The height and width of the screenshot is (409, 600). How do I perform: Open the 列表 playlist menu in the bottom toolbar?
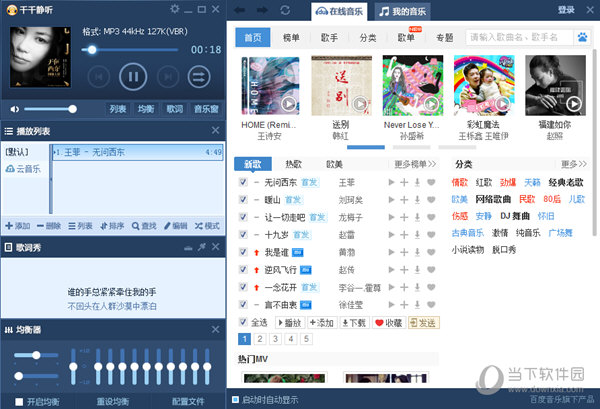80,226
